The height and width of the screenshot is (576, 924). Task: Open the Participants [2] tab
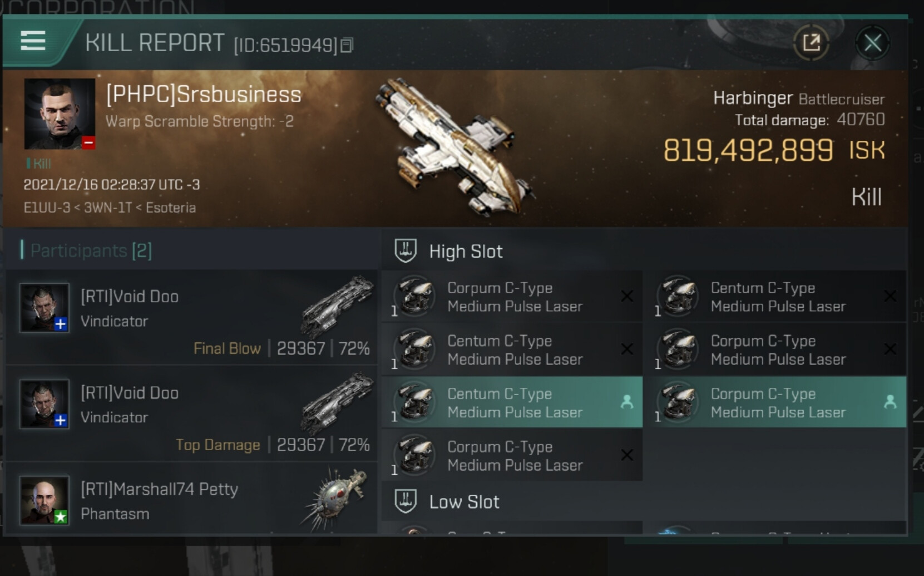click(91, 250)
